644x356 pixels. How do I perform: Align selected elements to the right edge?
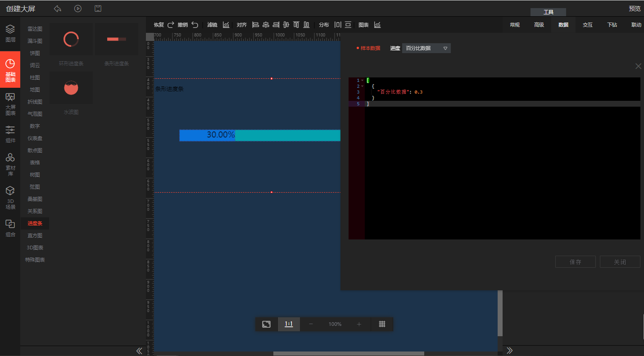tap(276, 25)
